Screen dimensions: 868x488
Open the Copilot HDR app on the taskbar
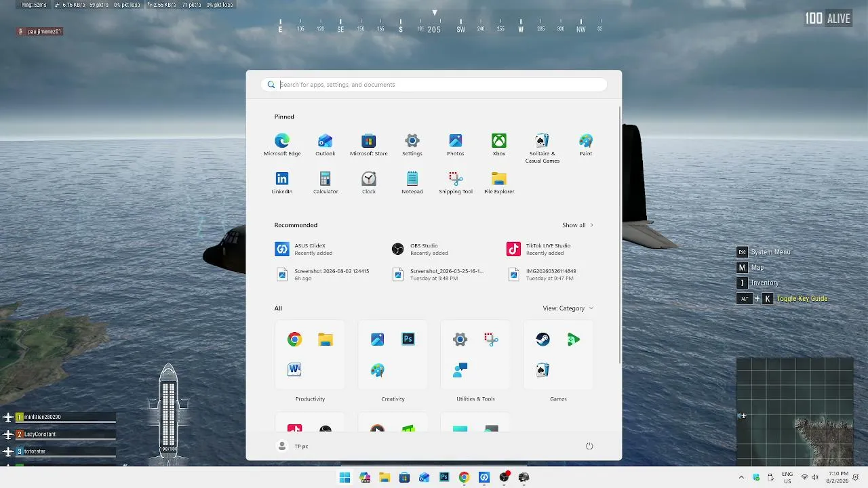pyautogui.click(x=365, y=477)
